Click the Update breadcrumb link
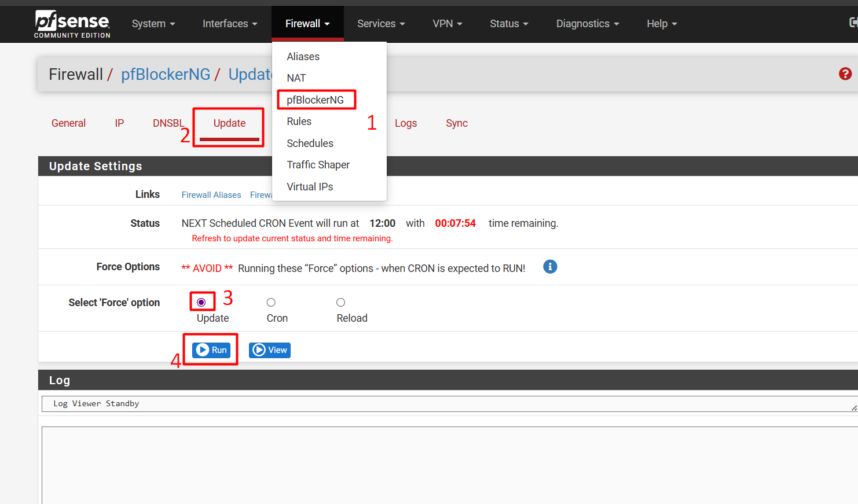The image size is (858, 504). point(250,74)
